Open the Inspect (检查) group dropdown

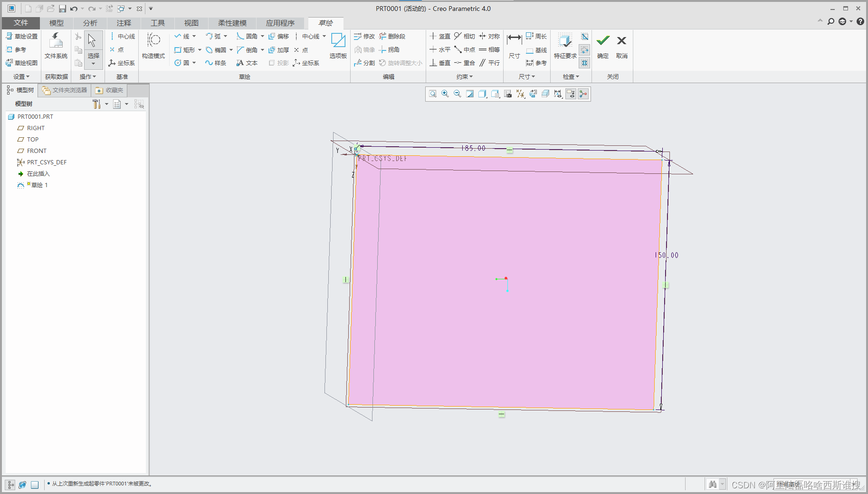coord(571,76)
